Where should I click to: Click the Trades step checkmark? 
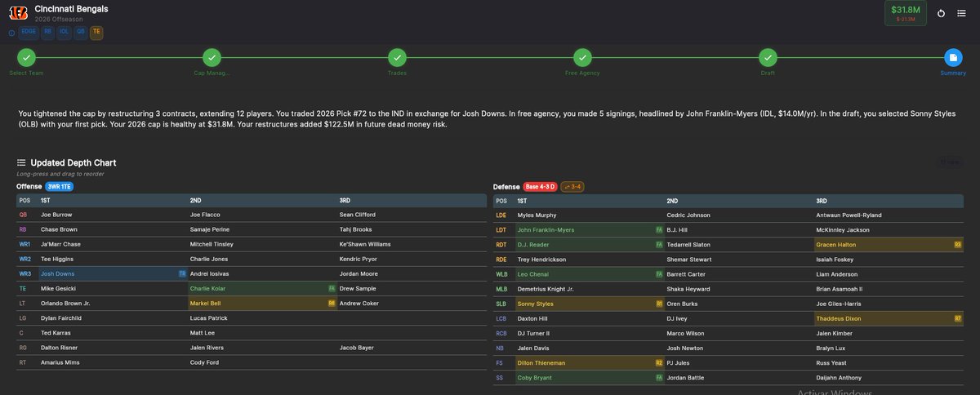(397, 57)
